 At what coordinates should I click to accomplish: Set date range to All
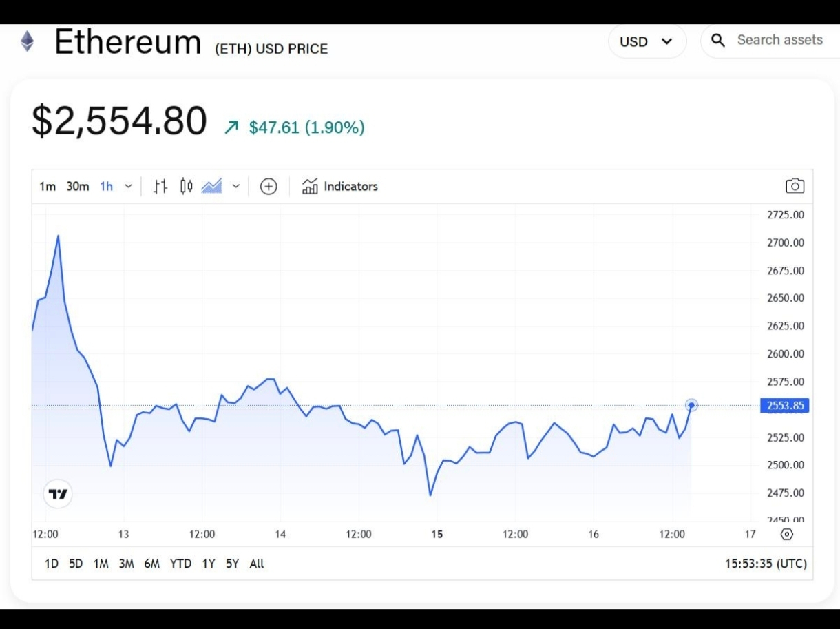[257, 564]
